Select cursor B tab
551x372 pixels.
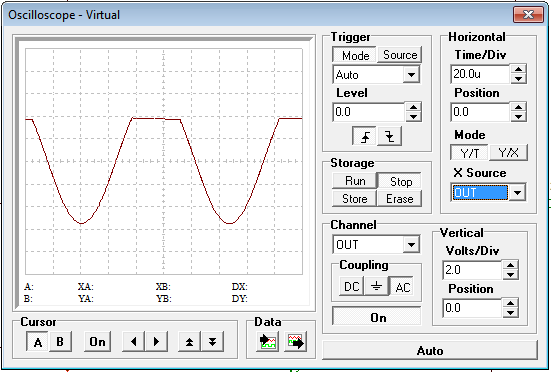point(60,341)
